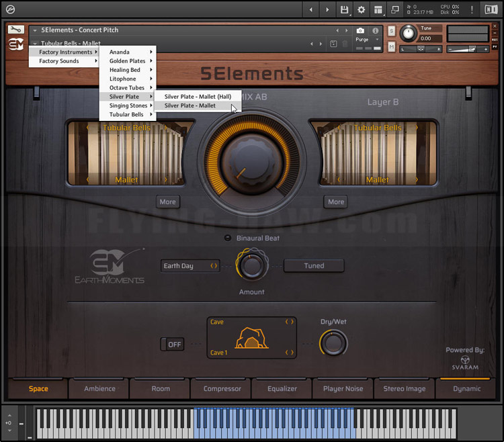Change Cave 1 preset arrows

(290, 353)
